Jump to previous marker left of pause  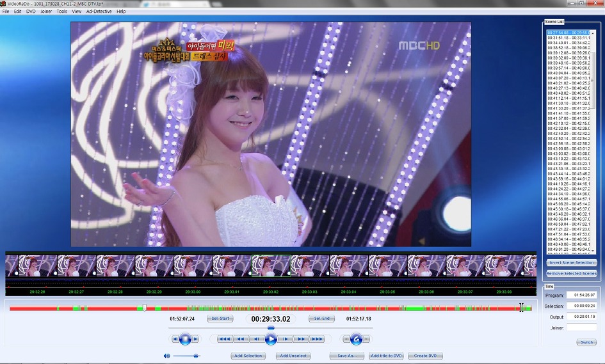pos(175,339)
